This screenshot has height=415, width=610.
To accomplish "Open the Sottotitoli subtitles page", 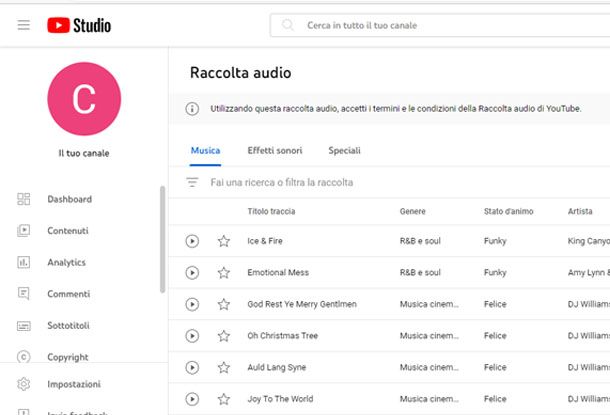I will click(68, 326).
